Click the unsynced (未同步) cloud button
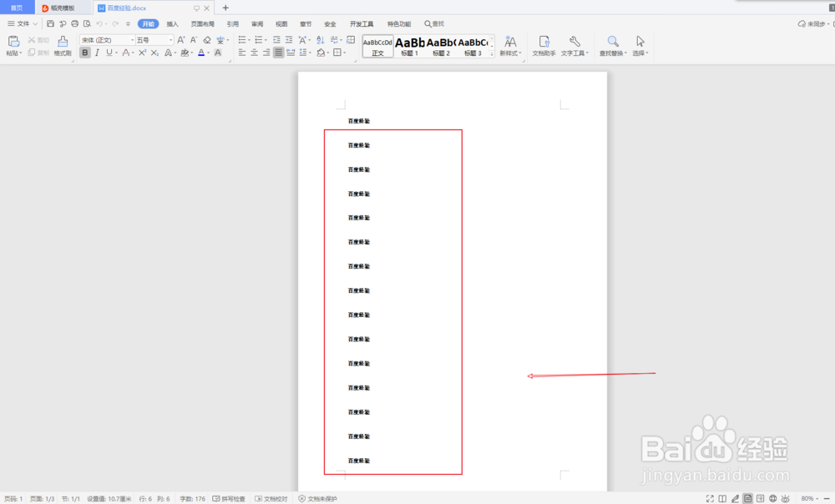This screenshot has width=835, height=504. 812,24
